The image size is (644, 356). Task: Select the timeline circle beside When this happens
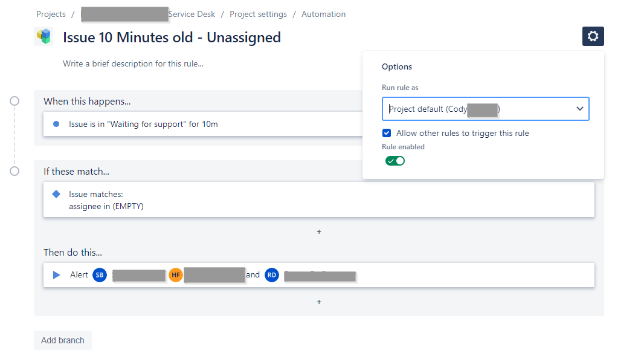[x=14, y=101]
